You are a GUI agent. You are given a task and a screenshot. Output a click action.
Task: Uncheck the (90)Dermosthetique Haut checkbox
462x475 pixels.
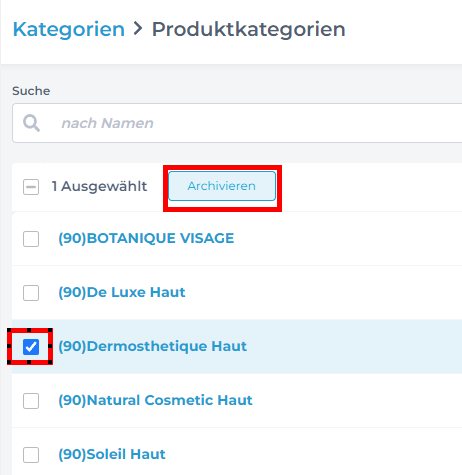pos(31,347)
